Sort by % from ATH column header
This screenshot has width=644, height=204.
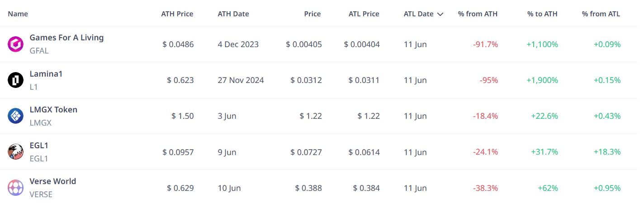tap(478, 14)
